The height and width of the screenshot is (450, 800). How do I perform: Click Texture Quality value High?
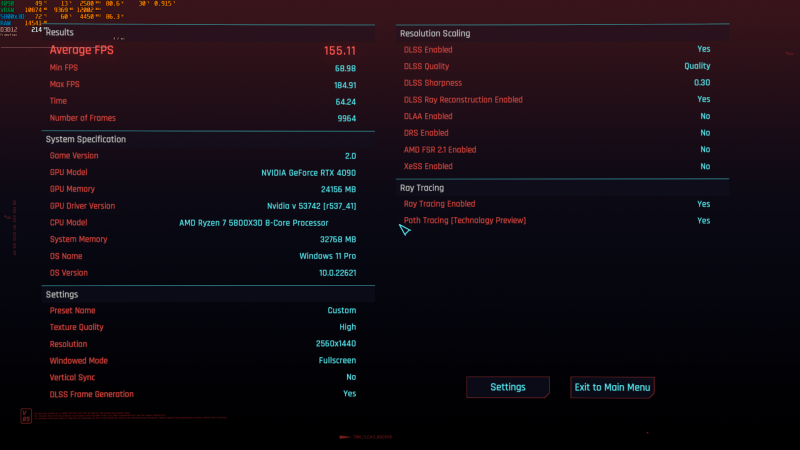click(x=347, y=327)
